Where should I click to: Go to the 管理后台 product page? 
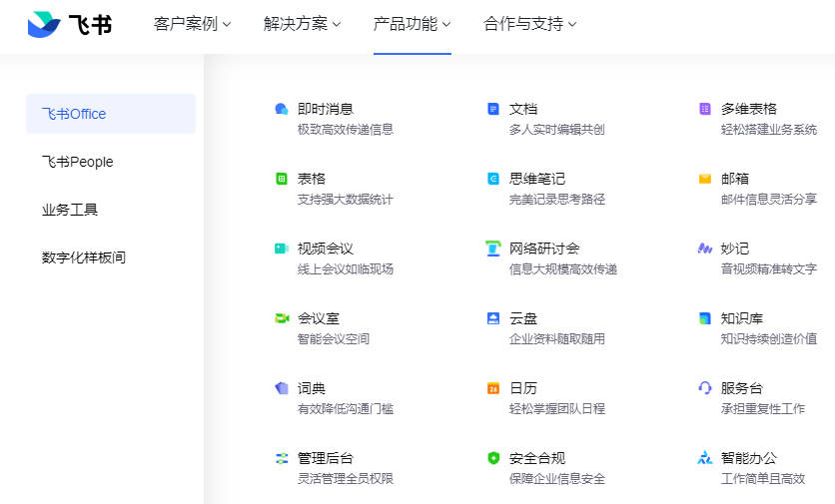326,458
